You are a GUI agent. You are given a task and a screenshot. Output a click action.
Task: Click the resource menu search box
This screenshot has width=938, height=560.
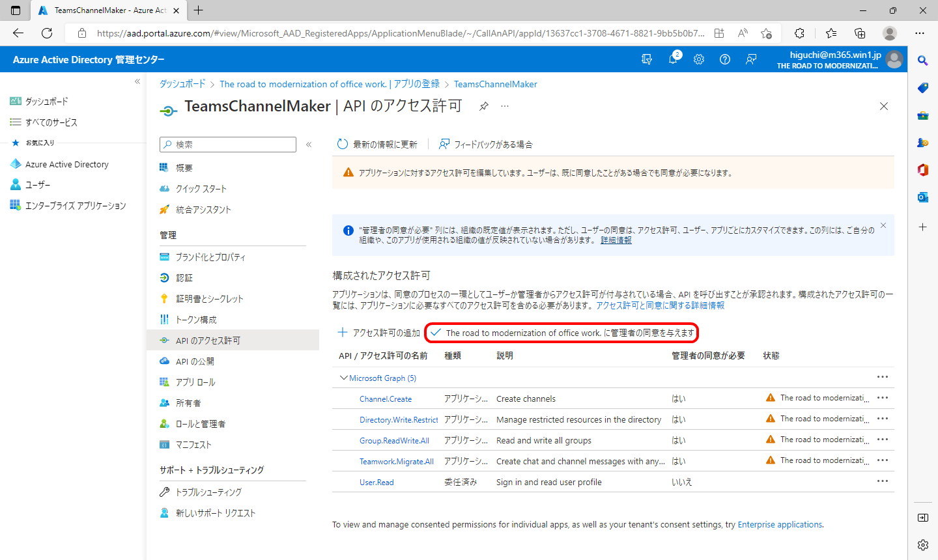coord(228,145)
